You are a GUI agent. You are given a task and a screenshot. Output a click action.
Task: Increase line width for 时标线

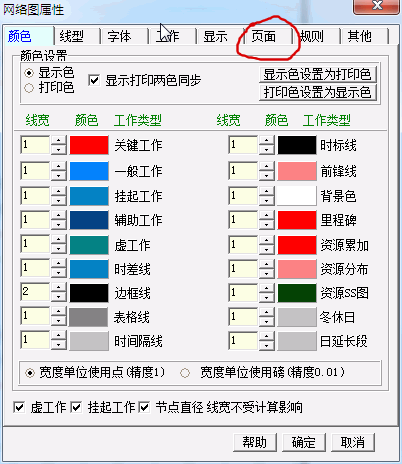pyautogui.click(x=266, y=141)
